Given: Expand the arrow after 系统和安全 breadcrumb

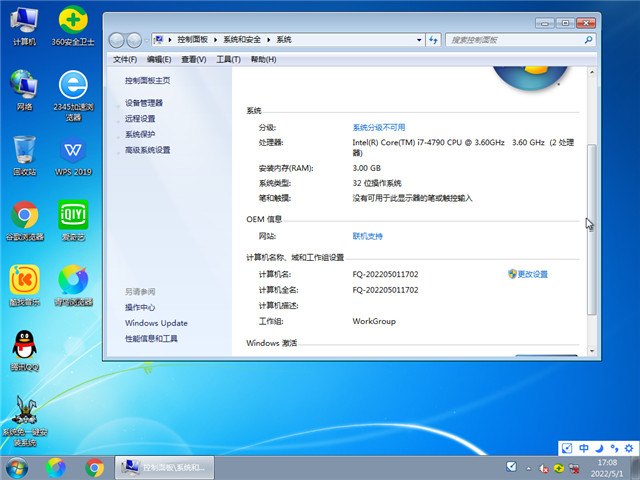Looking at the screenshot, I should coord(269,40).
